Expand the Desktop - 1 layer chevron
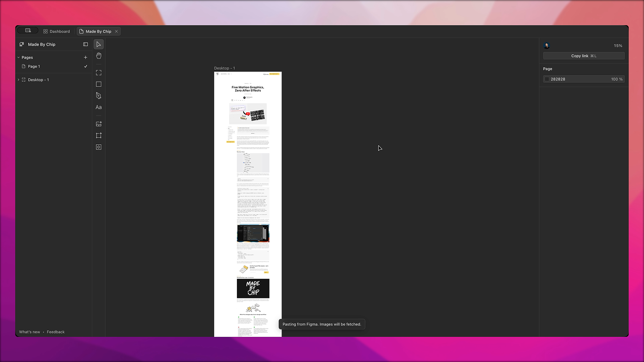644x362 pixels. [19, 80]
